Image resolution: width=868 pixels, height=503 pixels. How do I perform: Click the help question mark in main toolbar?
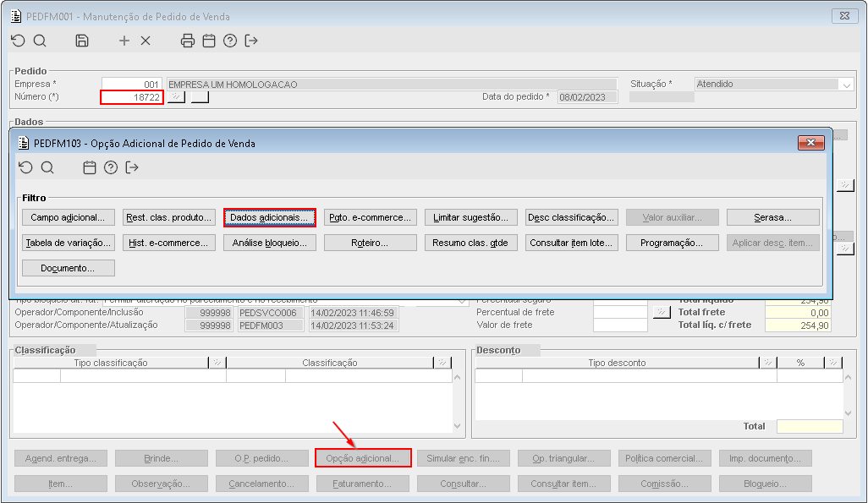coord(230,41)
